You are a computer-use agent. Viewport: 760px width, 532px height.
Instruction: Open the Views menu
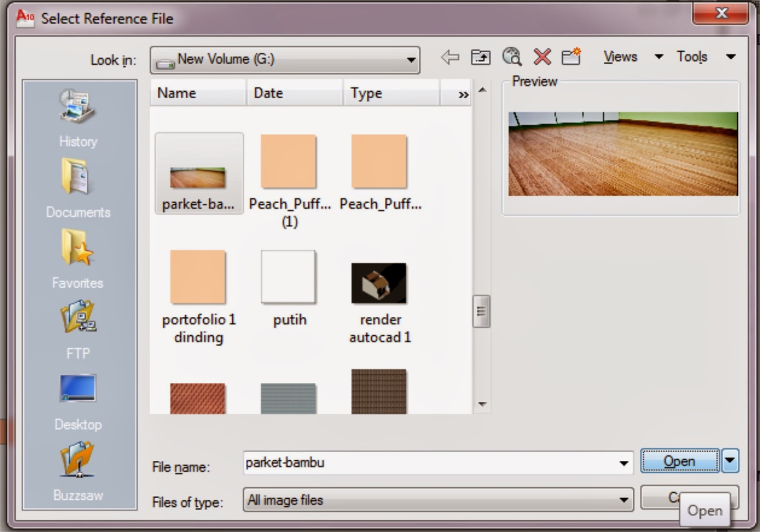pos(620,57)
